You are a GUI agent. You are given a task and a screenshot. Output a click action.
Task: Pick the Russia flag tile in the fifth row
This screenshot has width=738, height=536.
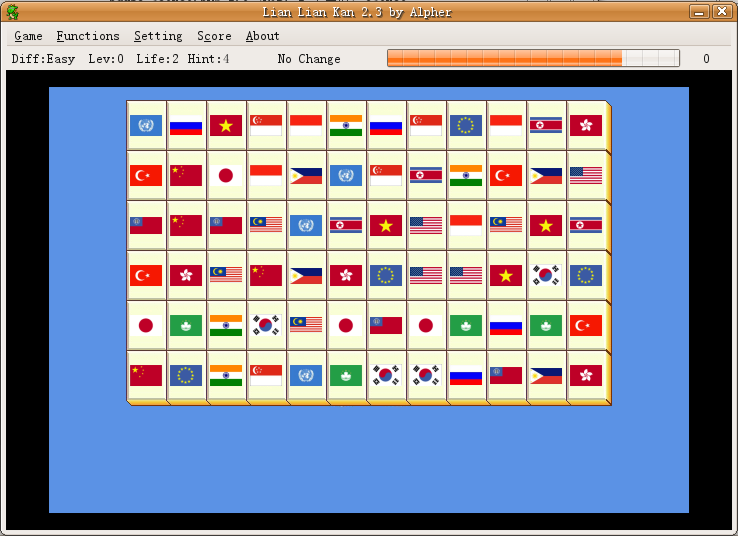tap(506, 325)
